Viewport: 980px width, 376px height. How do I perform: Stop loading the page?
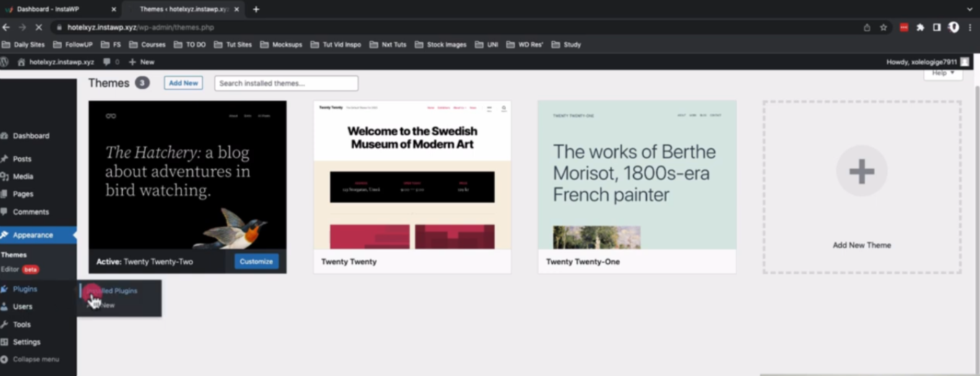pyautogui.click(x=38, y=27)
